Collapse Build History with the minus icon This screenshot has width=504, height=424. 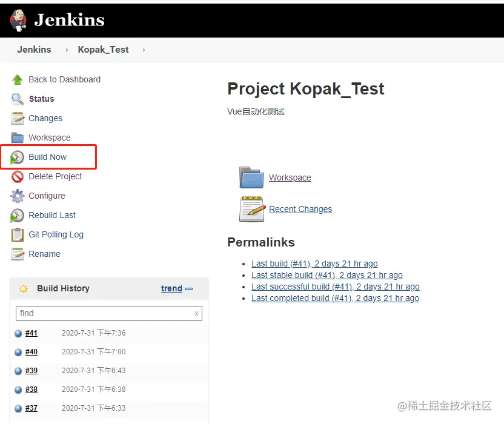tap(189, 289)
